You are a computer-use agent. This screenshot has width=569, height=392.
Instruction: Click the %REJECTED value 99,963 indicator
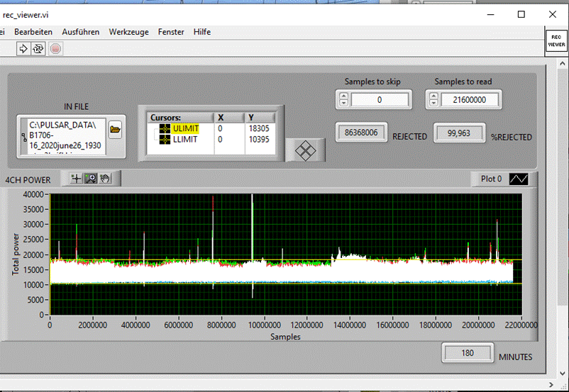click(459, 133)
